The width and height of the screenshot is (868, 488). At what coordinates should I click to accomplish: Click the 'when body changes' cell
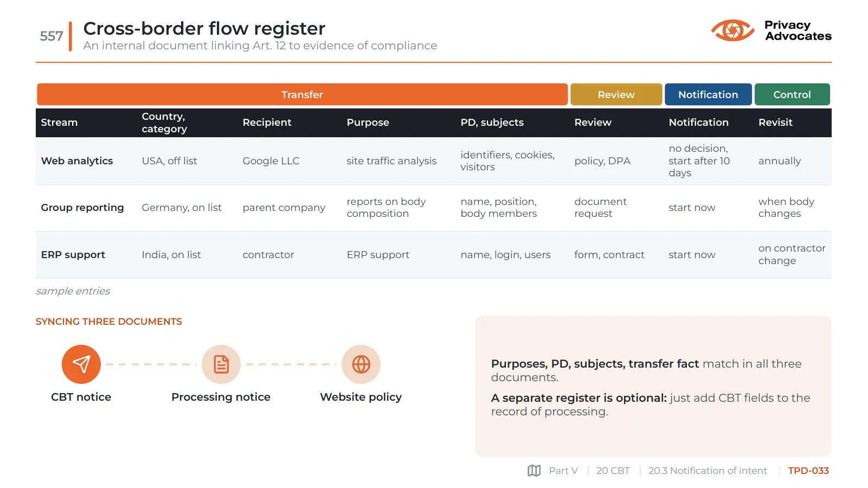pos(786,208)
